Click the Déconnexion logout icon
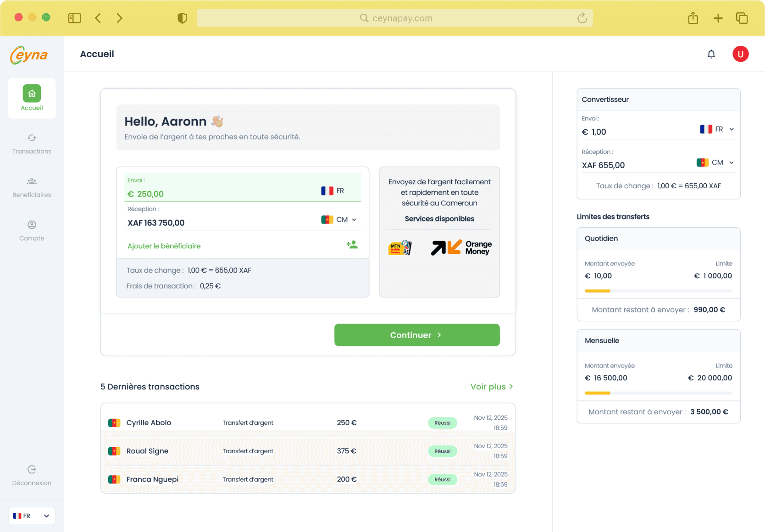Image resolution: width=765 pixels, height=532 pixels. [x=32, y=469]
